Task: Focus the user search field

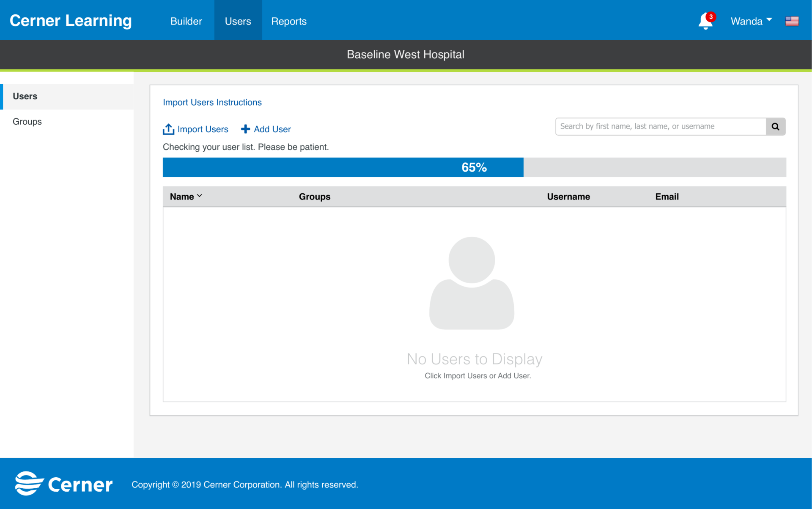Action: pyautogui.click(x=661, y=126)
